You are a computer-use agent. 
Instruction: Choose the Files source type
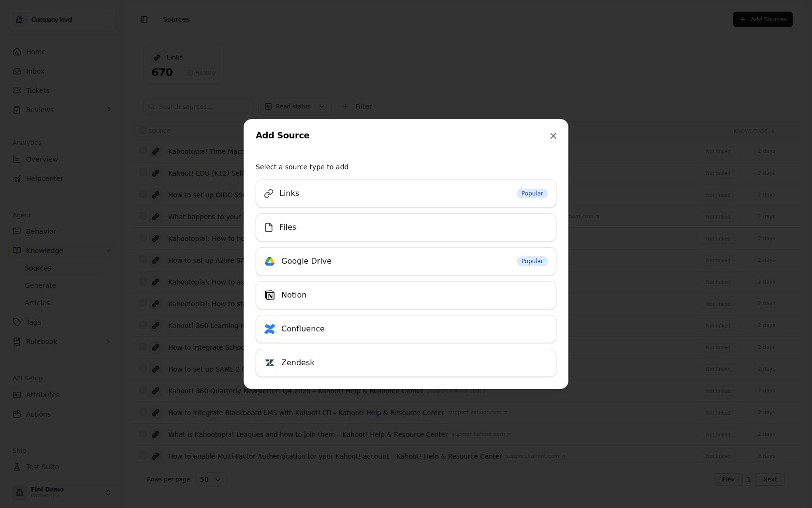tap(406, 227)
